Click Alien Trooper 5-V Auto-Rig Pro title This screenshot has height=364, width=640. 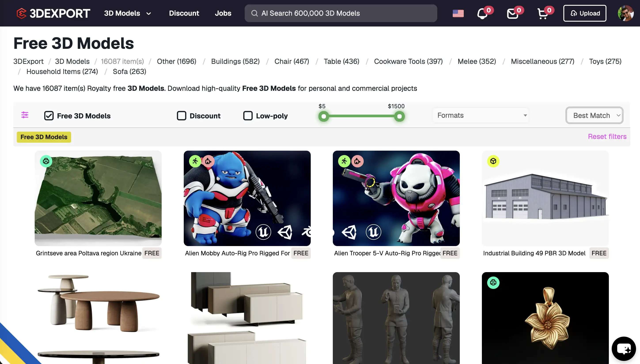[x=387, y=253]
